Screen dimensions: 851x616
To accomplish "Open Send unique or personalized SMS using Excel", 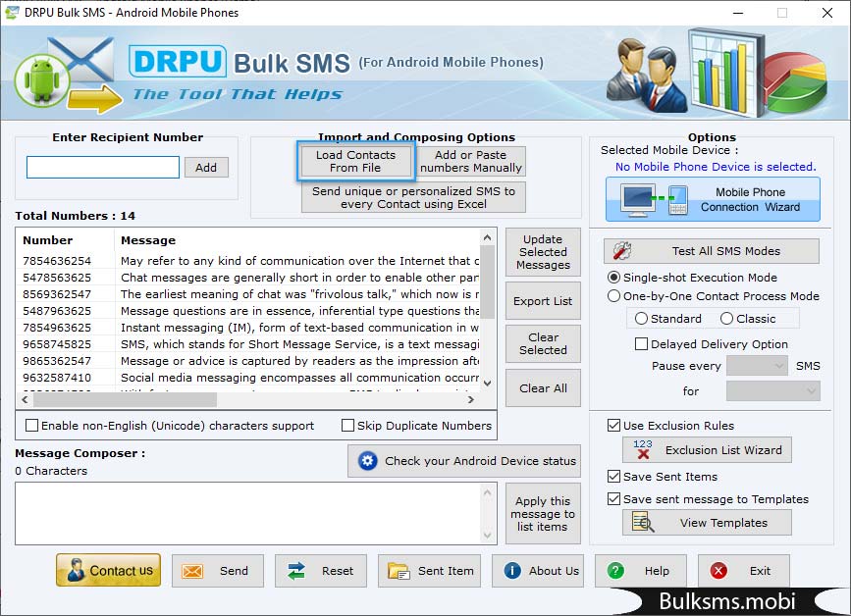I will tap(413, 197).
